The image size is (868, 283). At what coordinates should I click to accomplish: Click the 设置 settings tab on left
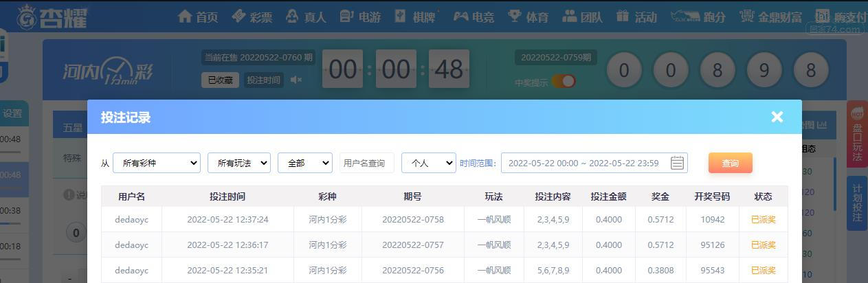[x=13, y=114]
